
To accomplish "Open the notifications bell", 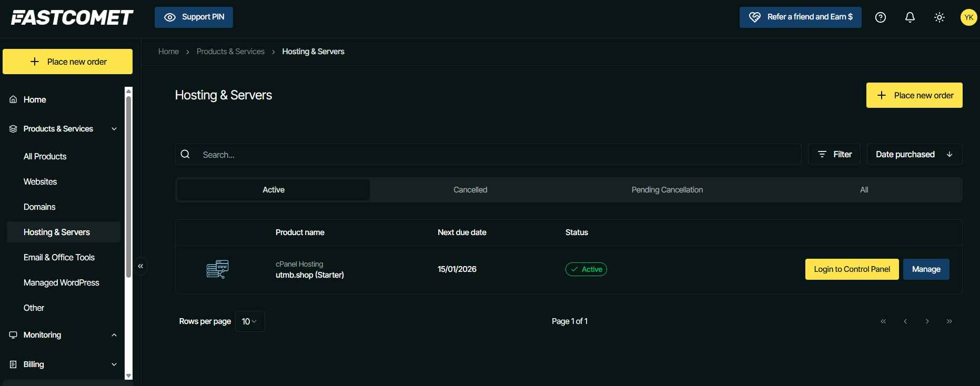I will click(x=910, y=17).
